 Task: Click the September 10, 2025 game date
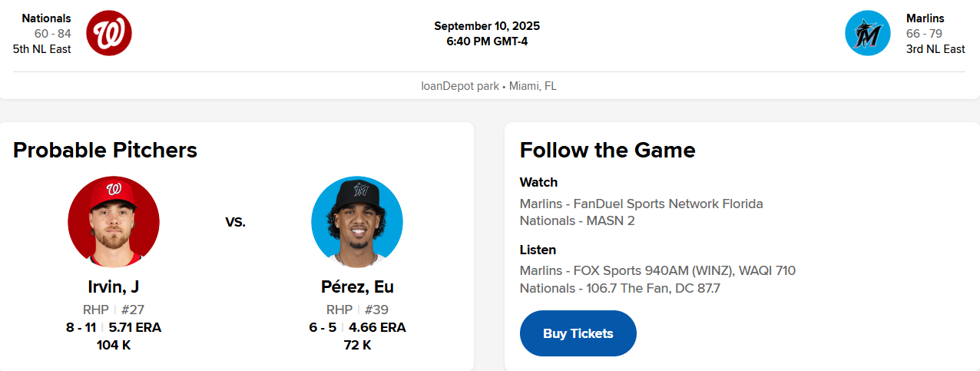click(x=487, y=26)
